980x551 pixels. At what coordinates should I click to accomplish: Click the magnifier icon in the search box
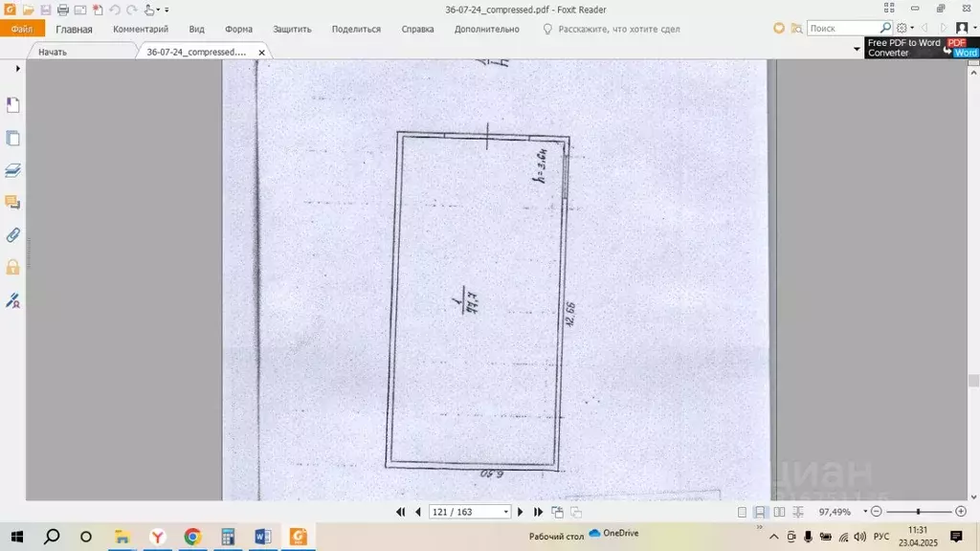tap(885, 28)
